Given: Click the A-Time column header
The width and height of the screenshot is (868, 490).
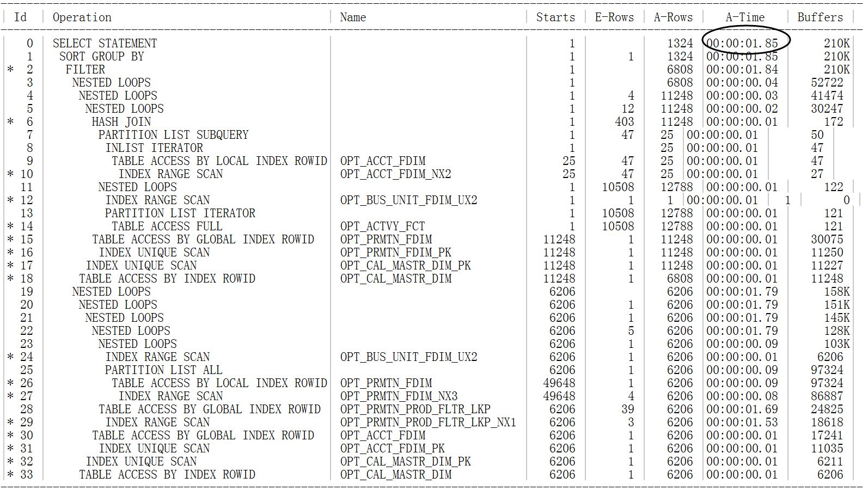Looking at the screenshot, I should coord(745,17).
